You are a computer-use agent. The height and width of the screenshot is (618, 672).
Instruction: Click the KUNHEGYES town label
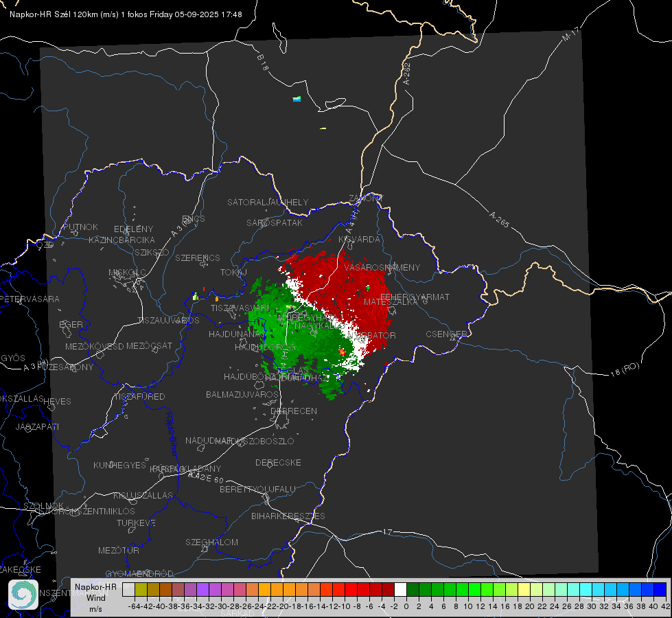tap(119, 465)
